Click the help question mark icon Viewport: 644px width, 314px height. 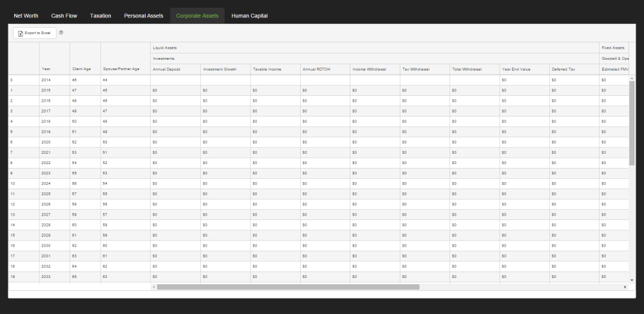coord(61,32)
